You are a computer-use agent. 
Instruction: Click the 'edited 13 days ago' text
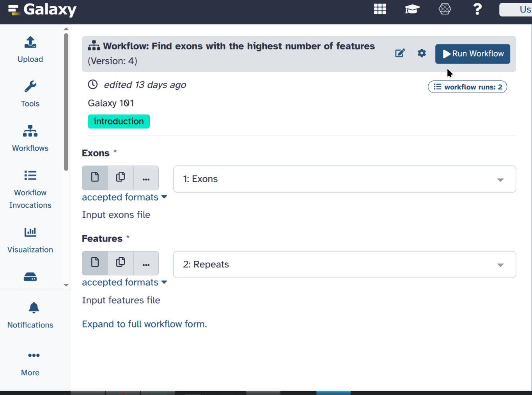(145, 85)
